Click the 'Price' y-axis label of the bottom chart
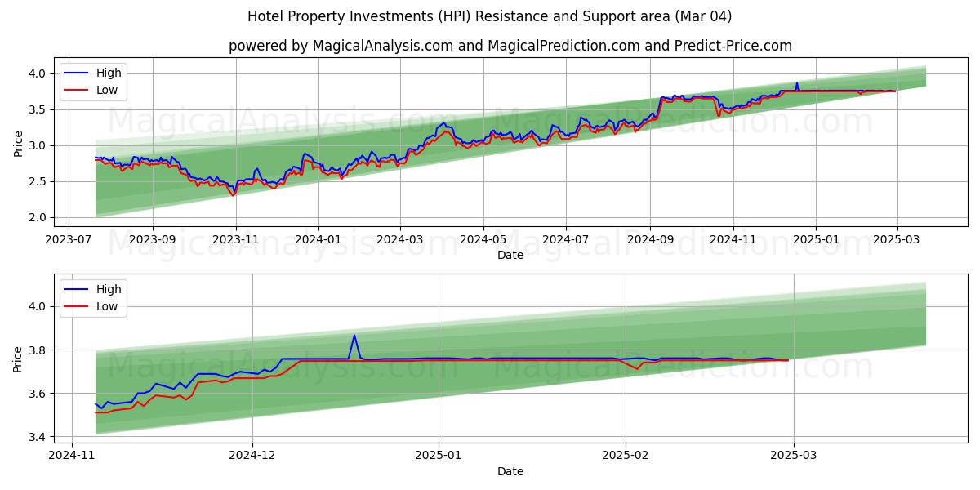Image resolution: width=980 pixels, height=490 pixels. coord(18,359)
